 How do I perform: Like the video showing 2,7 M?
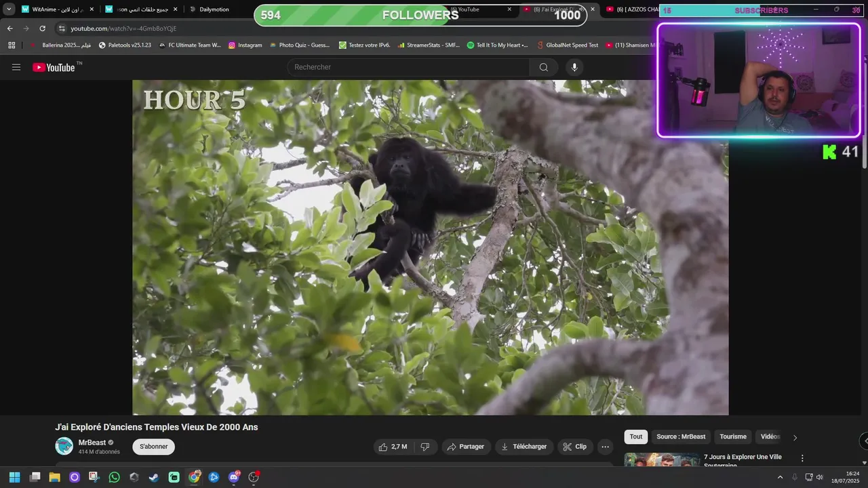point(393,447)
